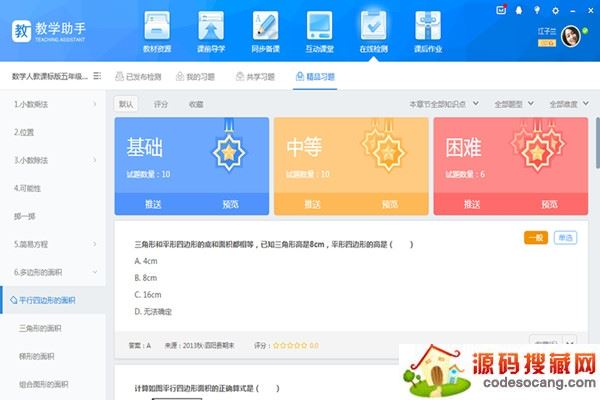600x400 pixels.
Task: Click 推送 on the 基础 card
Action: coord(153,204)
